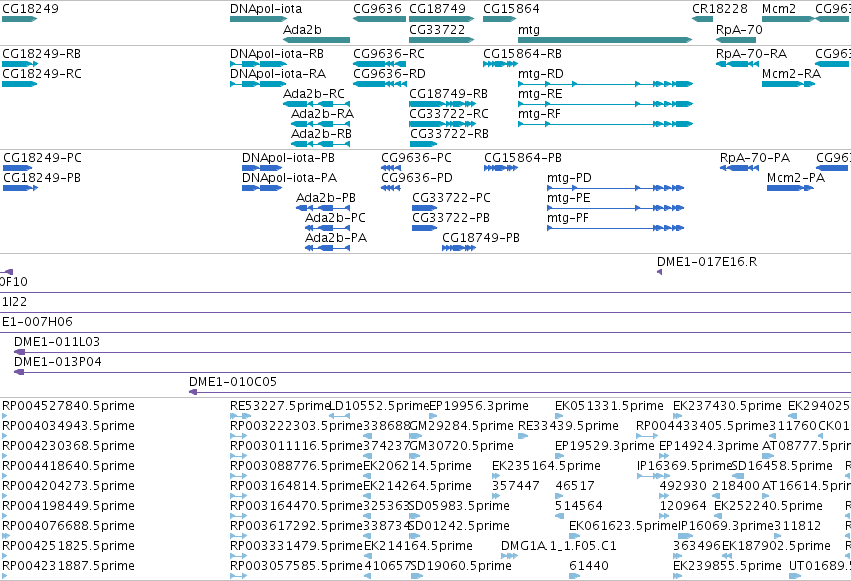Image resolution: width=851 pixels, height=581 pixels.
Task: Click protein Ada2b-PB
Action: (x=326, y=198)
